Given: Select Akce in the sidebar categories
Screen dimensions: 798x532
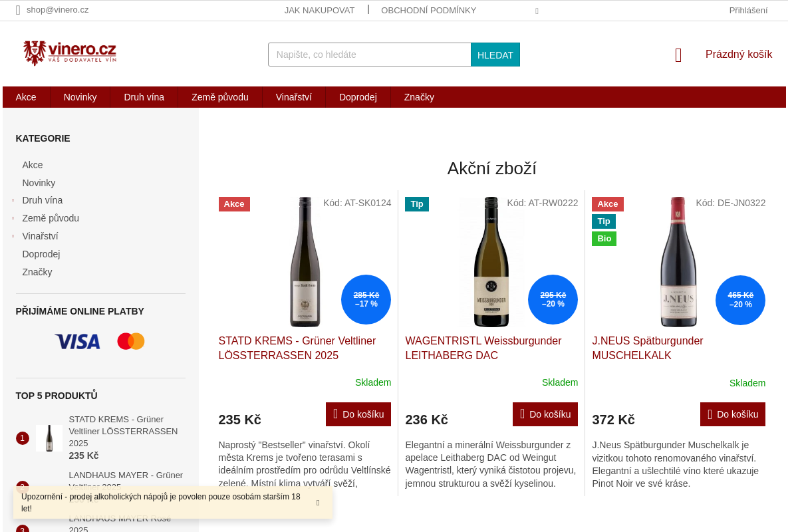Looking at the screenshot, I should pos(33,165).
